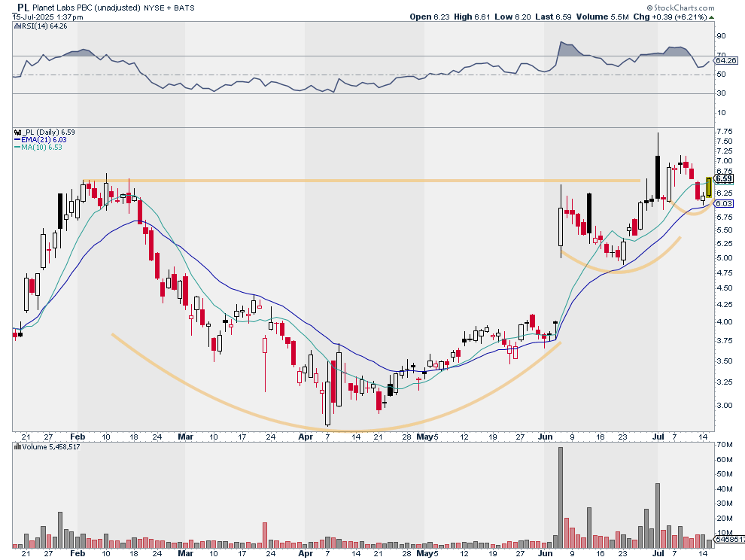Click the Planet Labs PBC (unadjusted) title

87,8
